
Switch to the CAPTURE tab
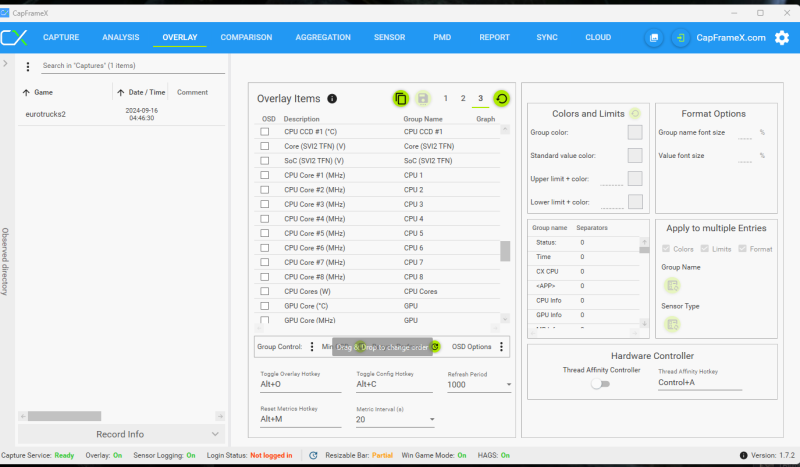click(x=61, y=37)
